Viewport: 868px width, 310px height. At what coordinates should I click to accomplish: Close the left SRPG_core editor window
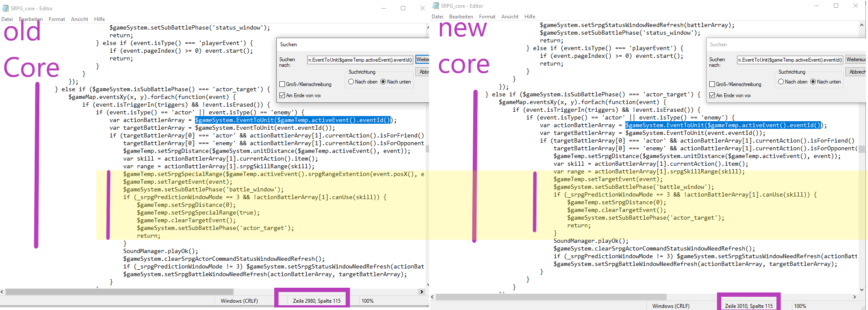(422, 8)
